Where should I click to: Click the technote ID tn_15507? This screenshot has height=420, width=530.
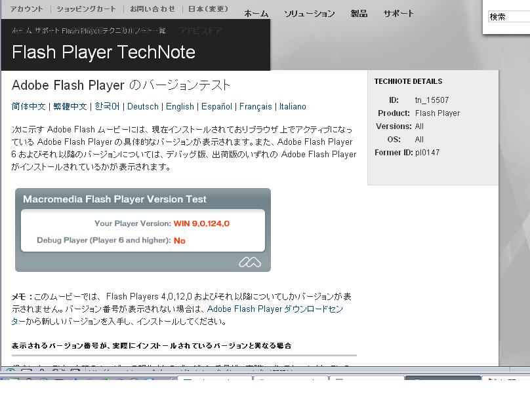click(x=432, y=100)
